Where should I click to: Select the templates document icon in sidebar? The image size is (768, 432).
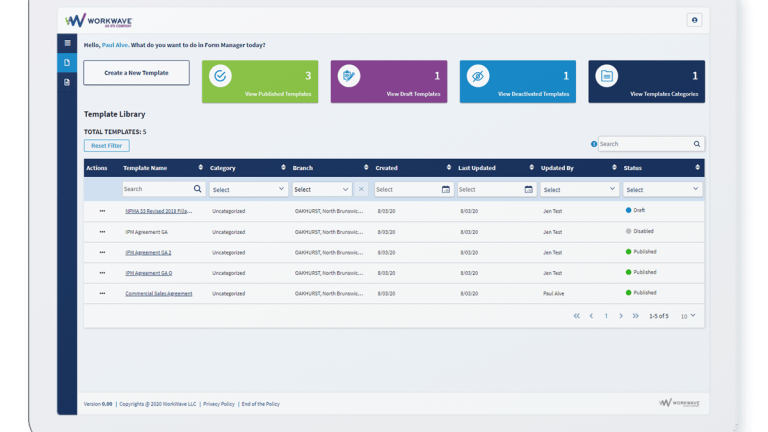[67, 63]
